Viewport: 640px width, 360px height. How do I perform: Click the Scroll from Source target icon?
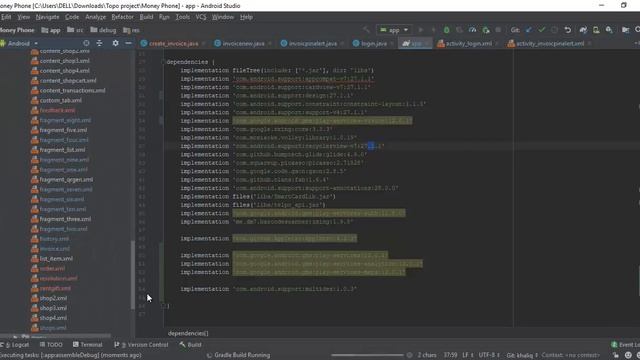click(86, 43)
